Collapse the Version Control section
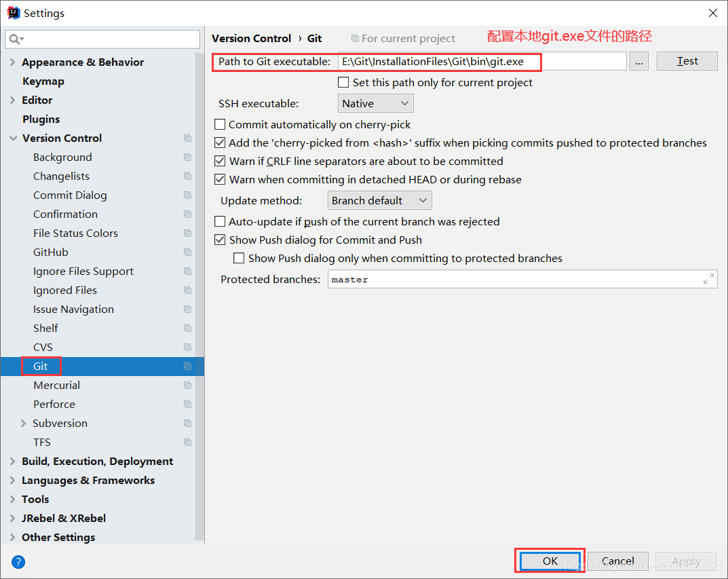The width and height of the screenshot is (728, 579). pyautogui.click(x=13, y=138)
